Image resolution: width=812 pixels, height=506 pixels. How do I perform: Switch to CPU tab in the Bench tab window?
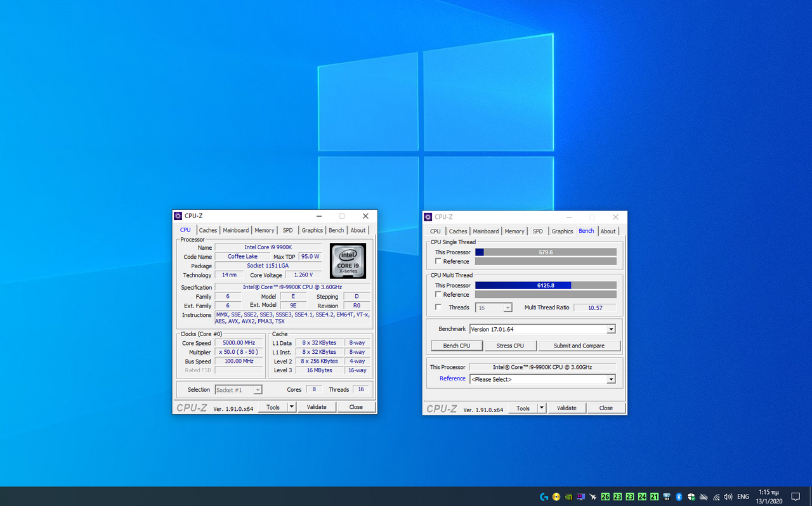click(435, 231)
